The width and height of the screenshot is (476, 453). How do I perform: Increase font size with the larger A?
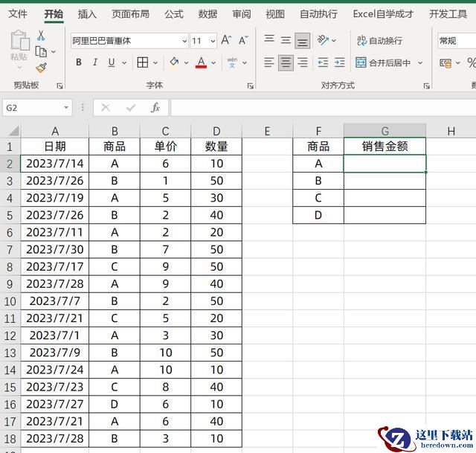click(x=226, y=40)
